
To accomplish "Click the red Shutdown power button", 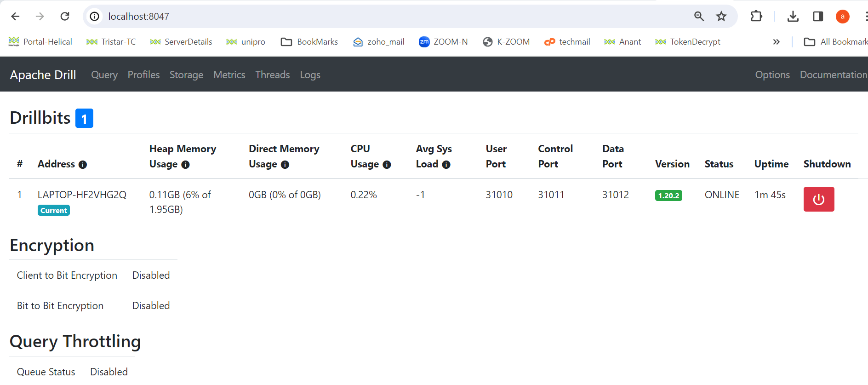I will [x=819, y=199].
